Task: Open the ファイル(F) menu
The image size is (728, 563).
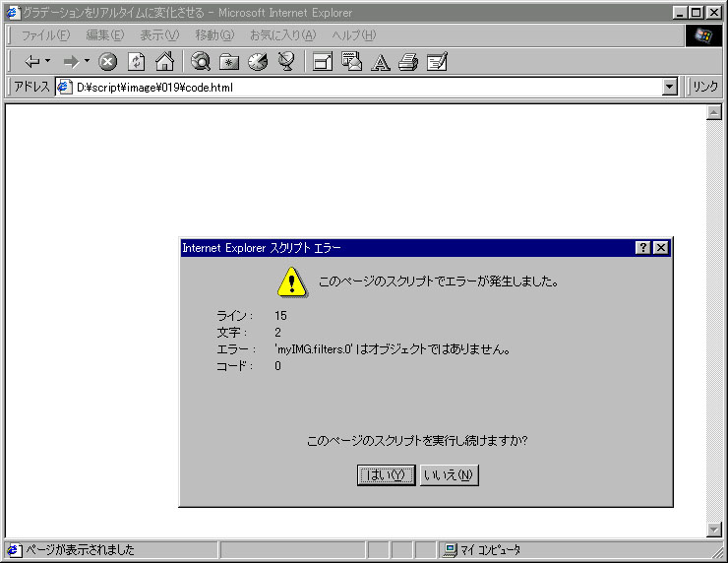Action: tap(45, 35)
